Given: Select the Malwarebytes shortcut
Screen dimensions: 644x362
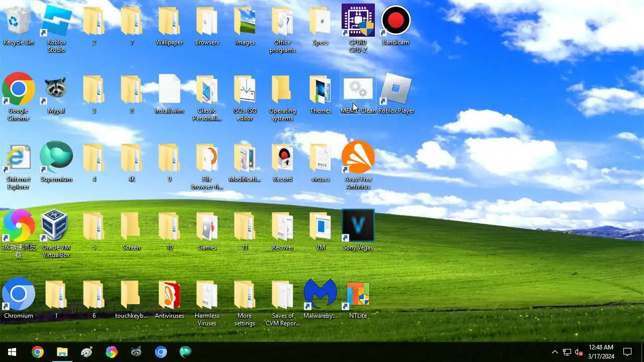Looking at the screenshot, I should click(x=320, y=299).
